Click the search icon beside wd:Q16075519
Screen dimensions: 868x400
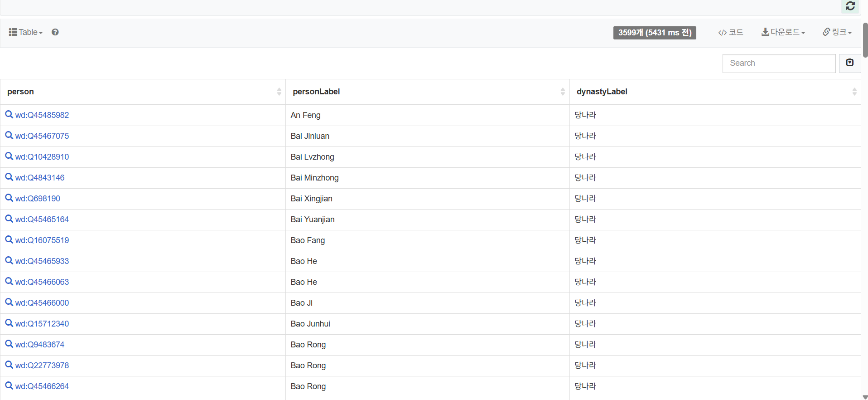pos(9,240)
